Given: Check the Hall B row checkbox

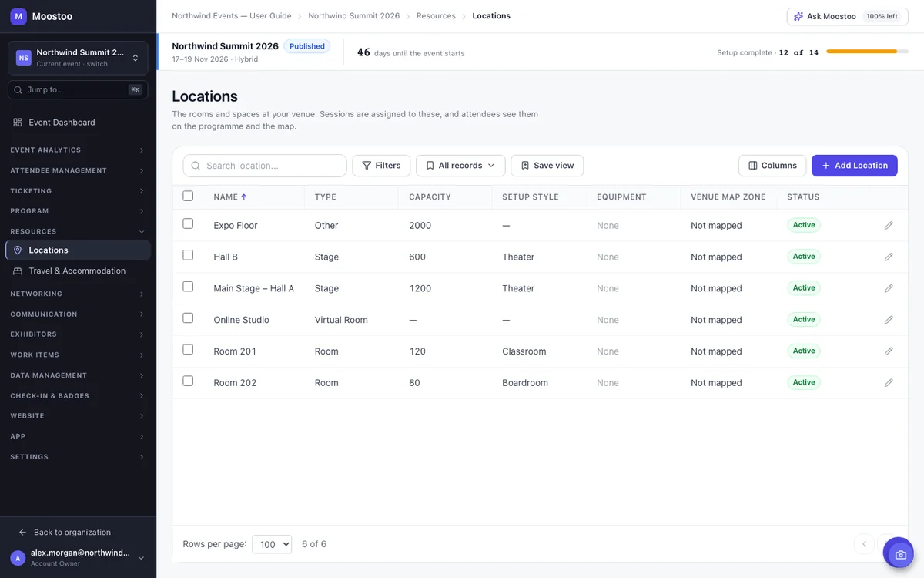Looking at the screenshot, I should tap(188, 255).
